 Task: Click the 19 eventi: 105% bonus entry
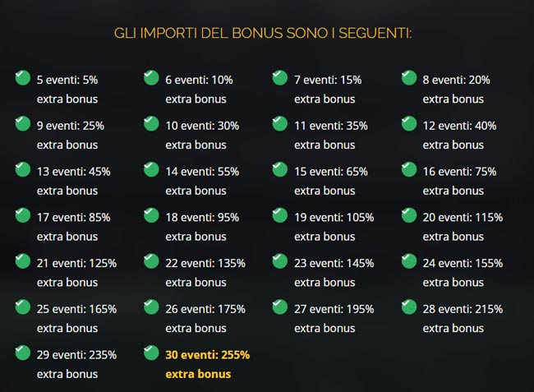[334, 226]
